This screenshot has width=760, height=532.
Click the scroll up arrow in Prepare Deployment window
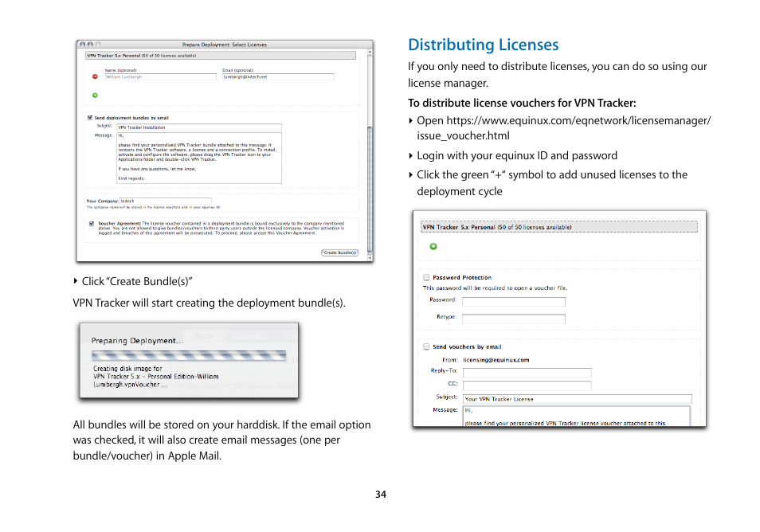(370, 52)
